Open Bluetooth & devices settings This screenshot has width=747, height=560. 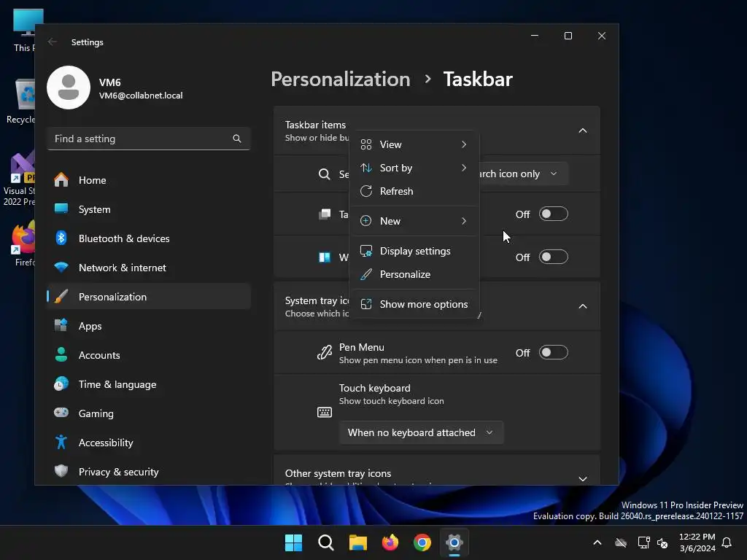point(149,238)
